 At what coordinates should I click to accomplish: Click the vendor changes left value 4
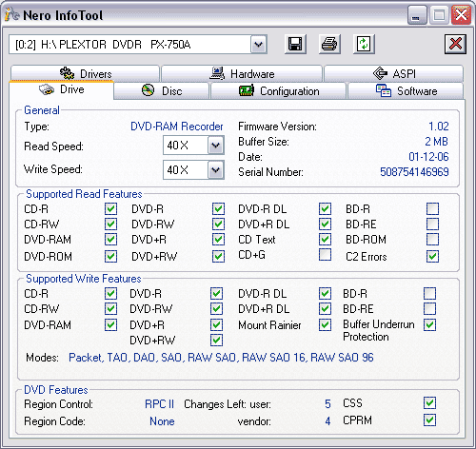click(327, 421)
